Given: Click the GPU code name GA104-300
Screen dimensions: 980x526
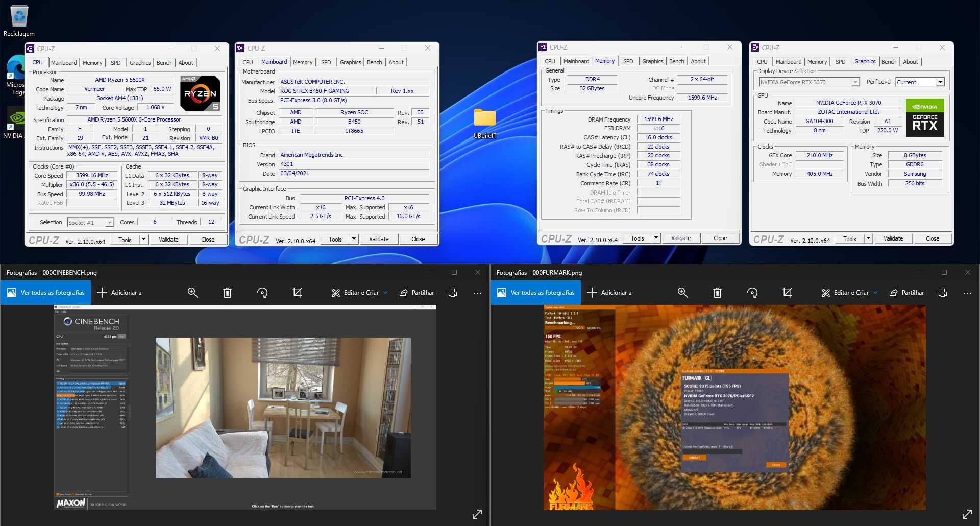Looking at the screenshot, I should point(819,121).
